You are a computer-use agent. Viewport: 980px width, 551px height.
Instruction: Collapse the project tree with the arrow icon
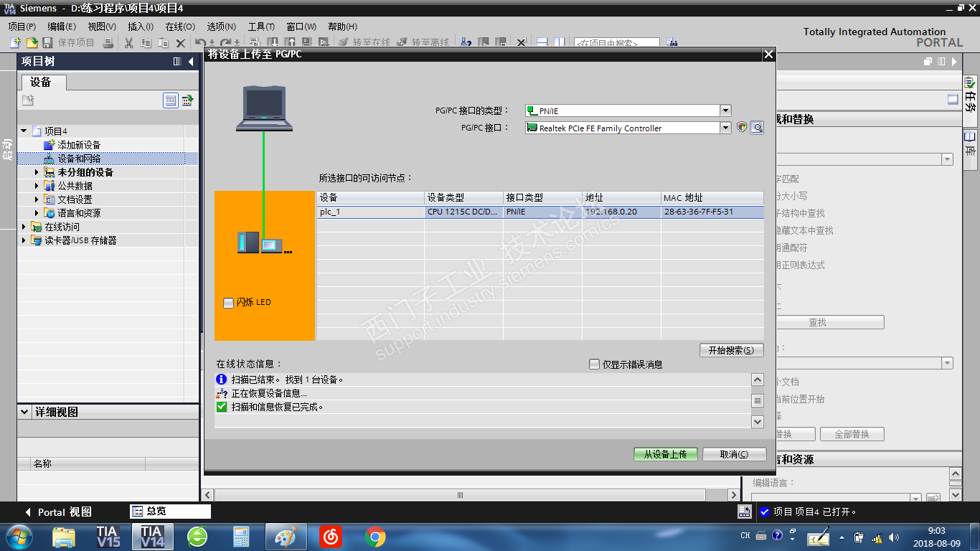pyautogui.click(x=191, y=62)
